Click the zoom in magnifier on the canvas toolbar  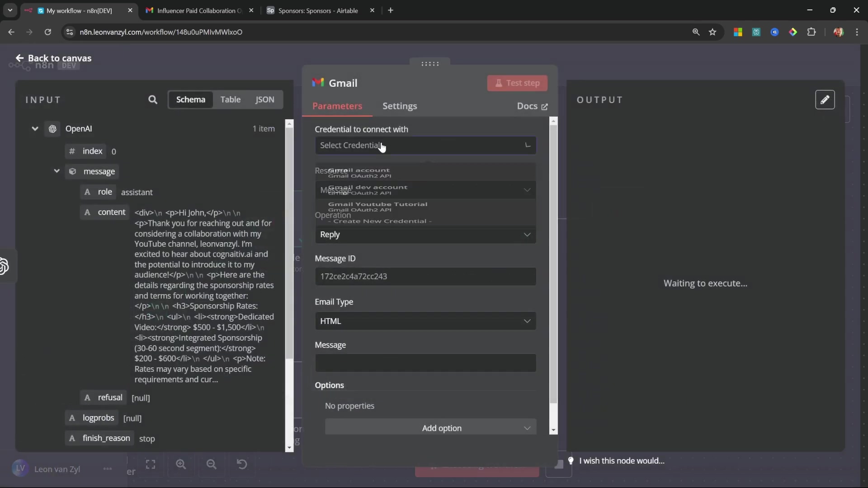[181, 465]
